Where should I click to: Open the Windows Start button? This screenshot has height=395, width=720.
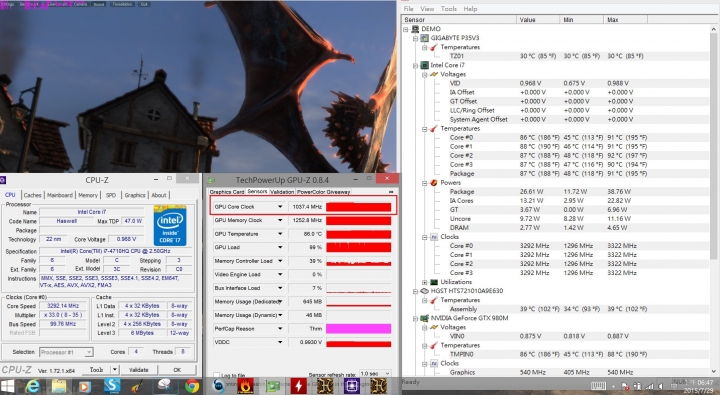[7, 386]
